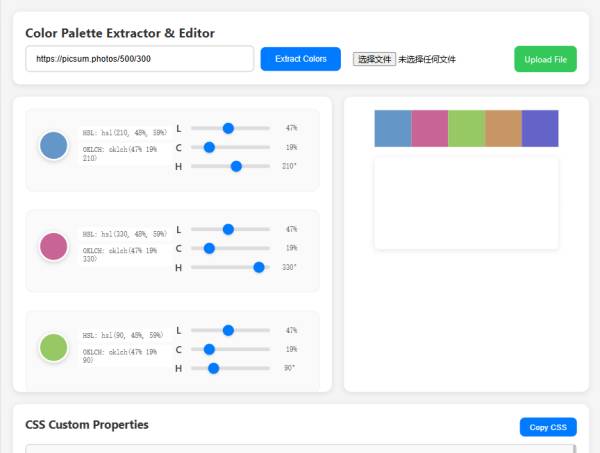Pick the orange-tan palette strip block
Viewport: 600px width, 453px height.
point(503,128)
